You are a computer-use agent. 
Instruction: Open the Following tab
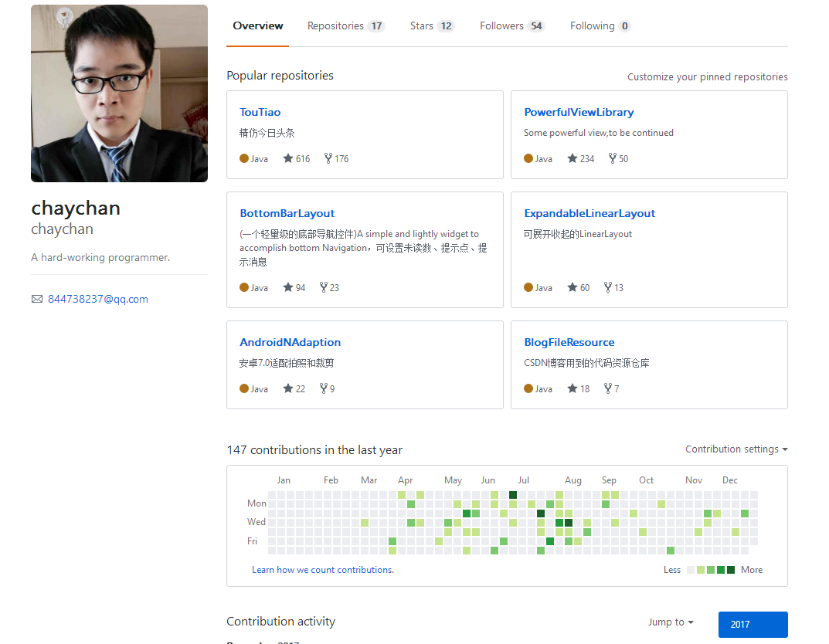point(600,26)
